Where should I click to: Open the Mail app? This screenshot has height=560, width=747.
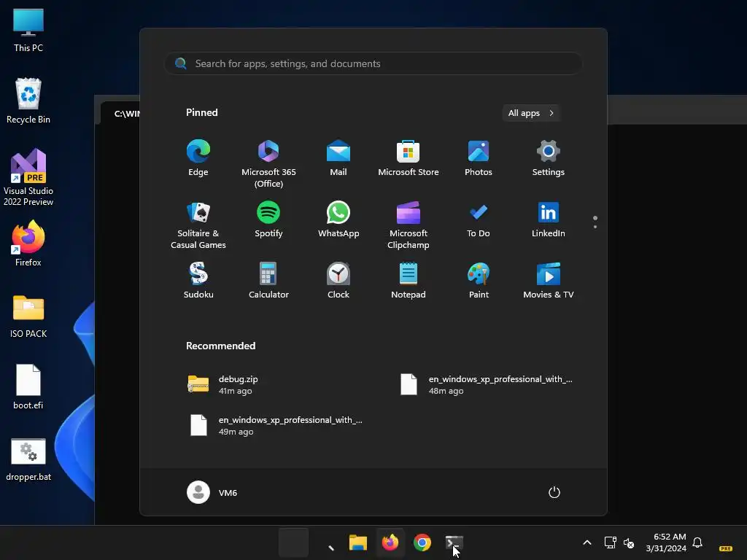338,158
